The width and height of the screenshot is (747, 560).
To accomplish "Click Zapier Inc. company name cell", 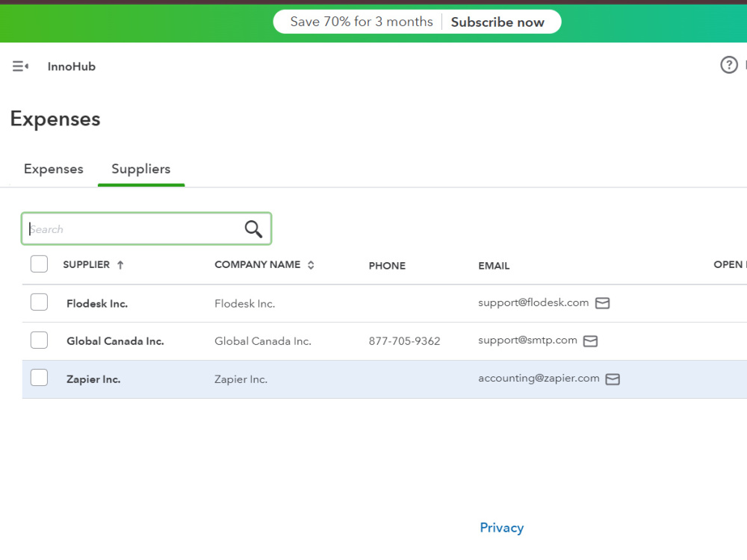I will [x=241, y=379].
